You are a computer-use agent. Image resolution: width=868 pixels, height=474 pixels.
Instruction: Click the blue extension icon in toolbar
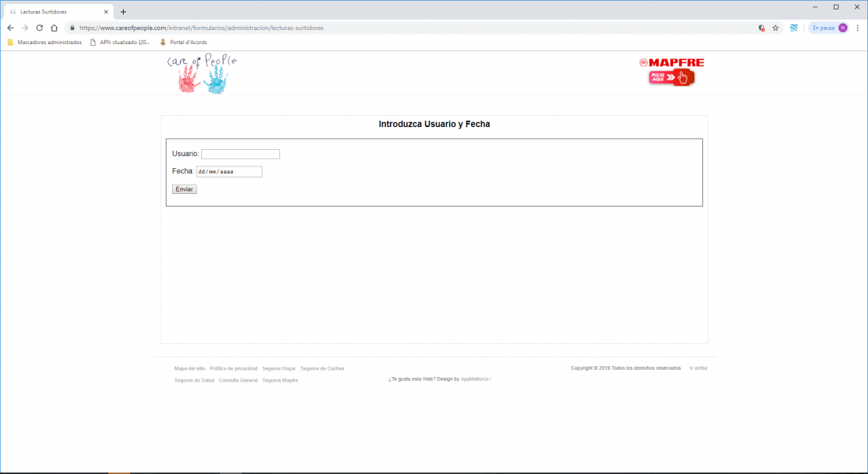tap(794, 28)
